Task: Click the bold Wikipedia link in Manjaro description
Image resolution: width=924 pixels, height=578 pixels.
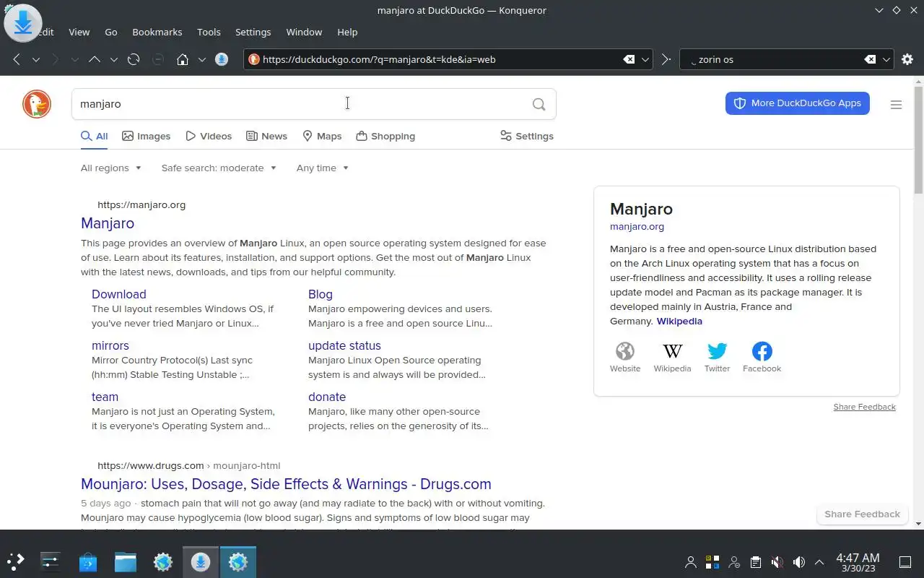Action: click(679, 321)
